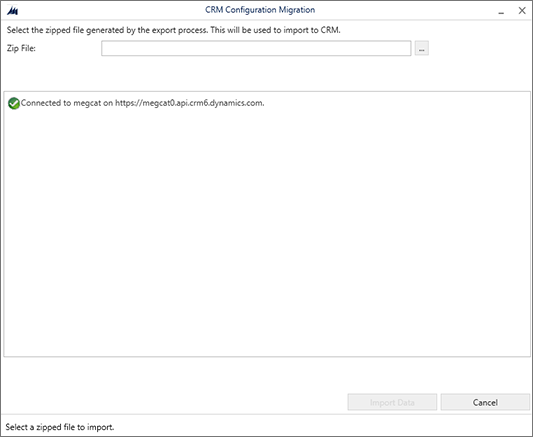Click the Import Data button
The height and width of the screenshot is (437, 533).
392,402
